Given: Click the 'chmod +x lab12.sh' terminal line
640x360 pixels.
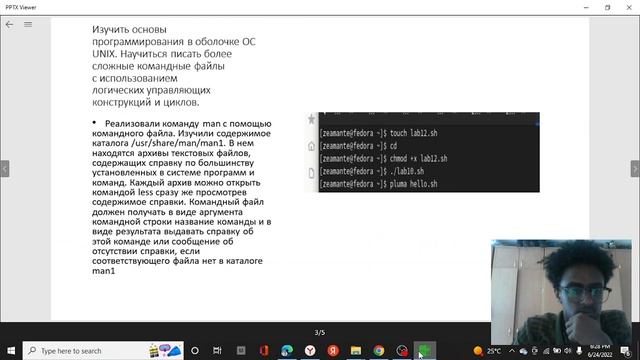Looking at the screenshot, I should click(x=383, y=159).
